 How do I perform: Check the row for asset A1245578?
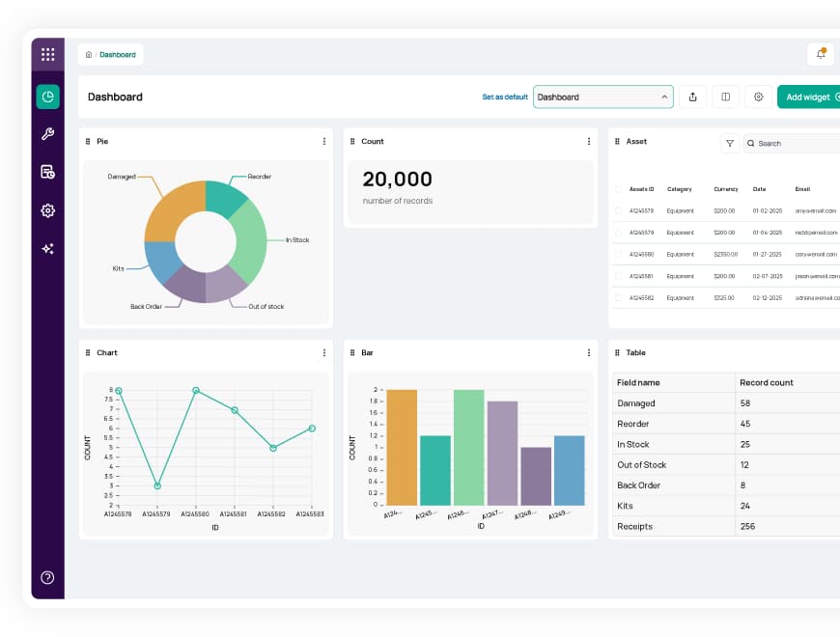coord(618,211)
